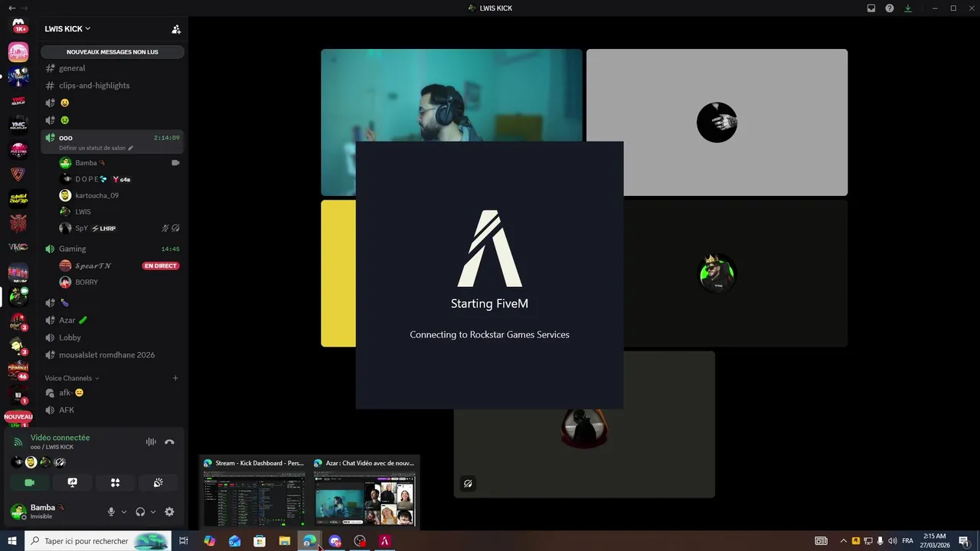Click the Windows Start button
The width and height of the screenshot is (980, 551).
pos(11,541)
